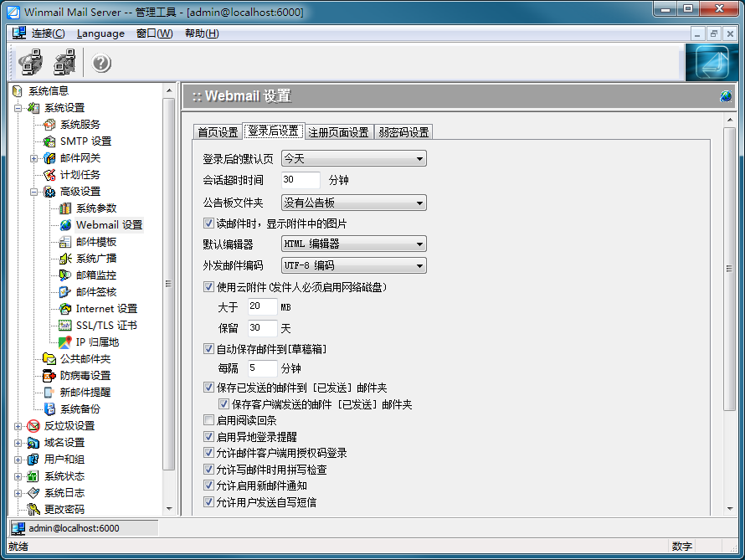The height and width of the screenshot is (560, 745).
Task: Click the second server connection toolbar icon
Action: 64,62
